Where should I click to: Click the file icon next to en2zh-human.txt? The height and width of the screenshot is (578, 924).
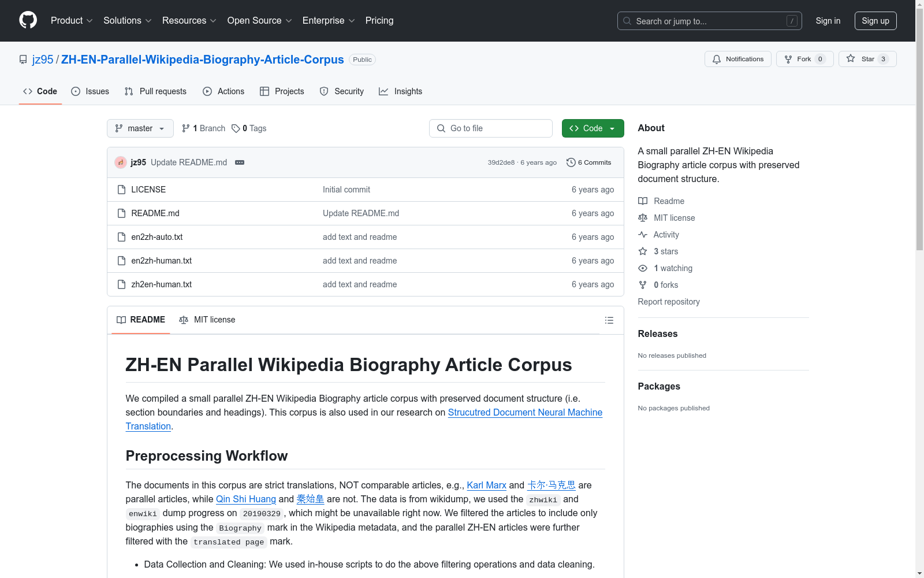(121, 261)
